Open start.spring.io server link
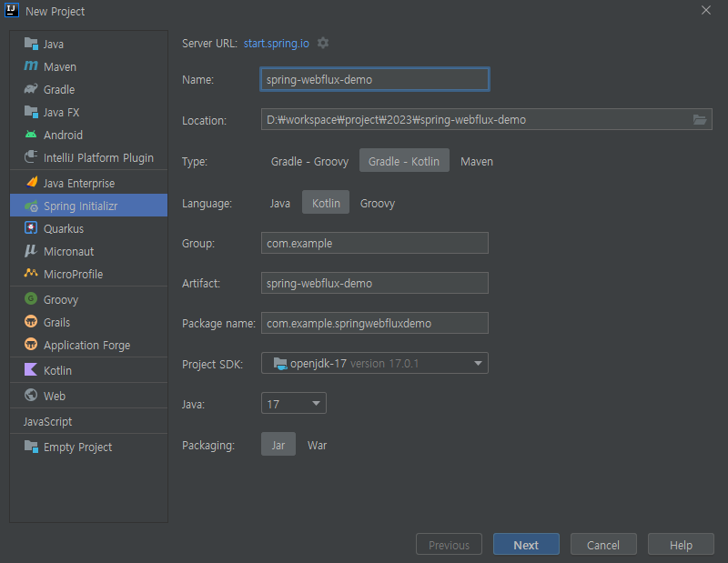The width and height of the screenshot is (728, 563). [277, 43]
